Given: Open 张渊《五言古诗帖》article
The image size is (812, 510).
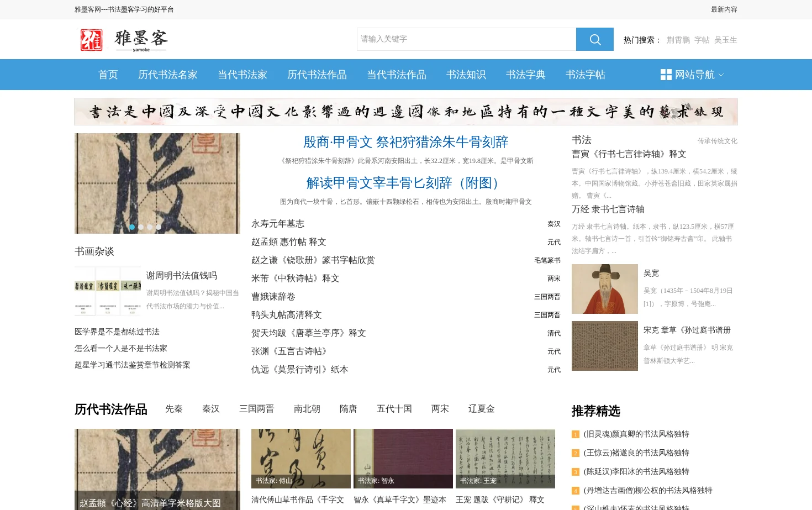Looking at the screenshot, I should [291, 351].
